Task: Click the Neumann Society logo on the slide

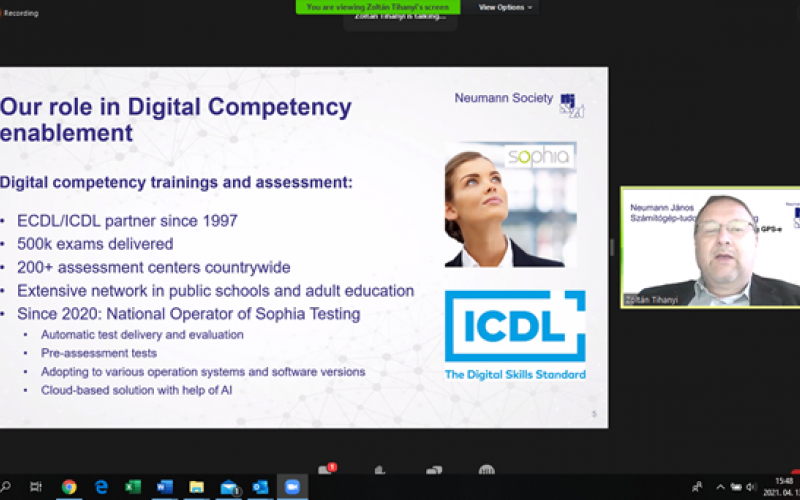Action: pos(571,106)
